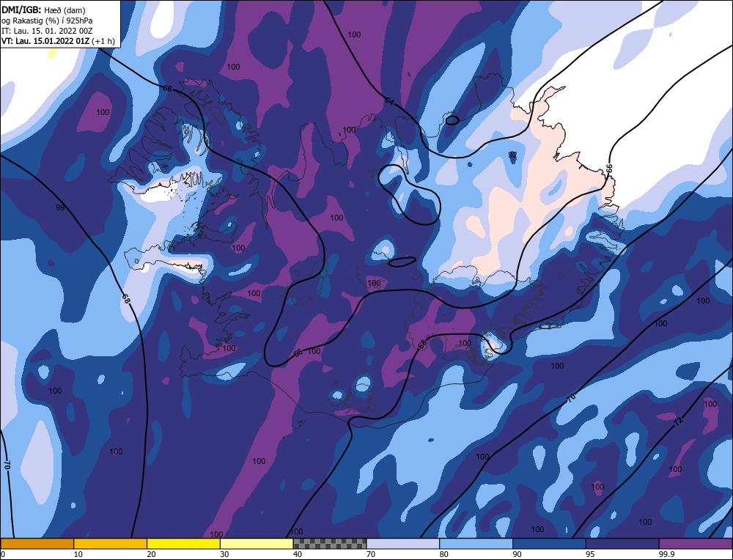Click the legend tick label '10'
The height and width of the screenshot is (560, 733).
tap(78, 554)
